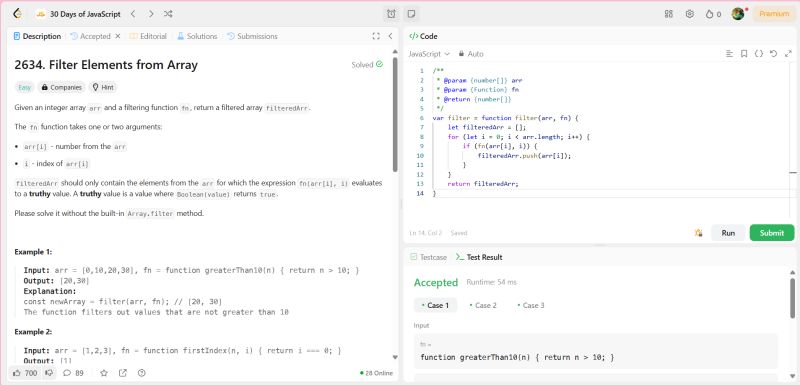Click line number 10 in the editor gutter
The width and height of the screenshot is (800, 385).
(x=420, y=156)
